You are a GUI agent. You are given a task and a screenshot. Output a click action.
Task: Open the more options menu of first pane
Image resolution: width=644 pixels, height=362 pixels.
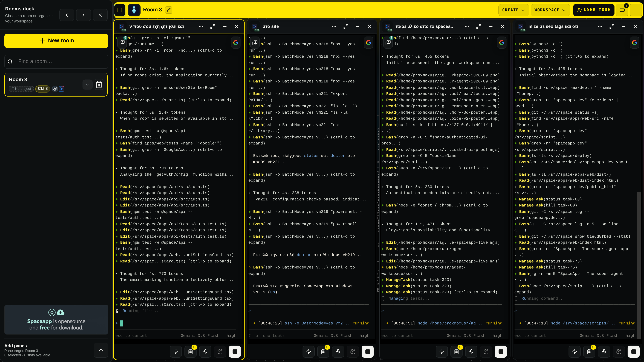point(201,26)
